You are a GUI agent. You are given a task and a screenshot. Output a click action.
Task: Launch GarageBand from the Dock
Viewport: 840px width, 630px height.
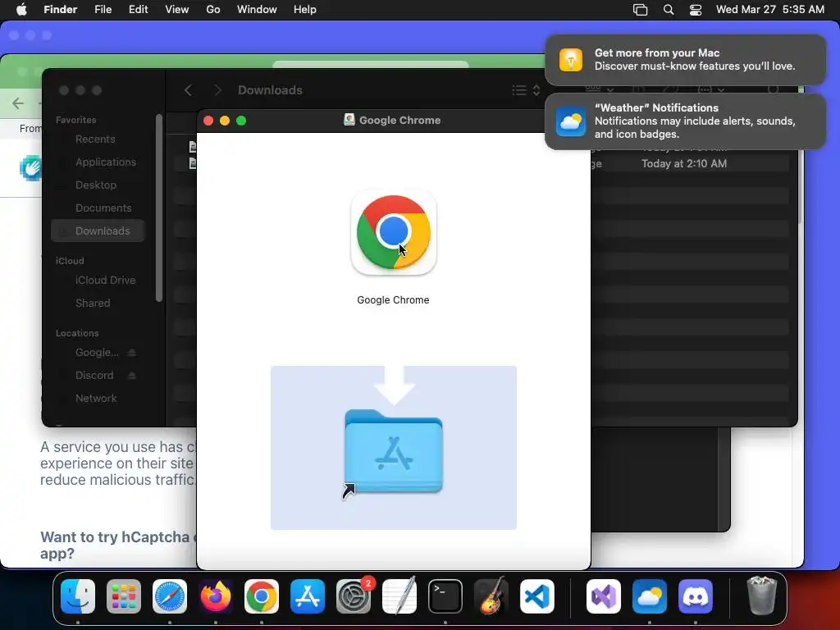click(x=491, y=596)
